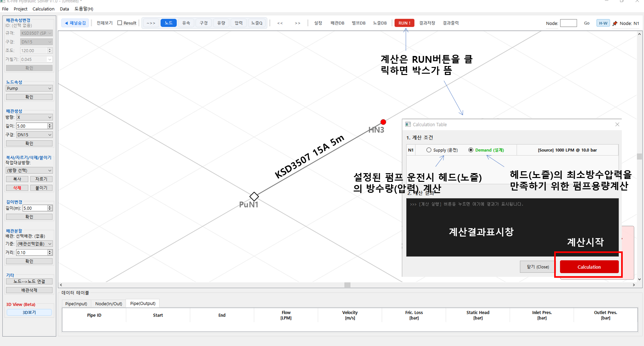Click the 자르기 cut button
The width and height of the screenshot is (644, 346).
[x=41, y=179]
